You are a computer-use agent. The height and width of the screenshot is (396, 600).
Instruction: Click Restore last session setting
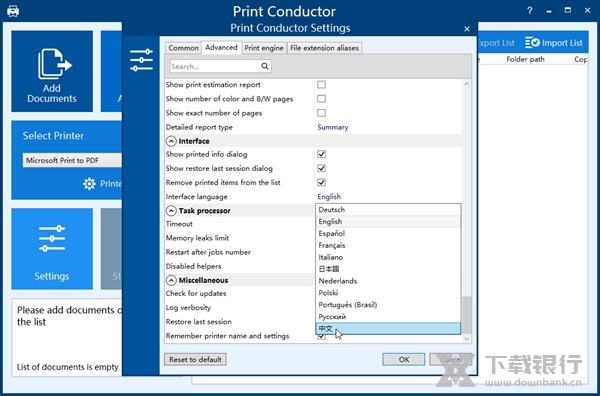tap(199, 322)
